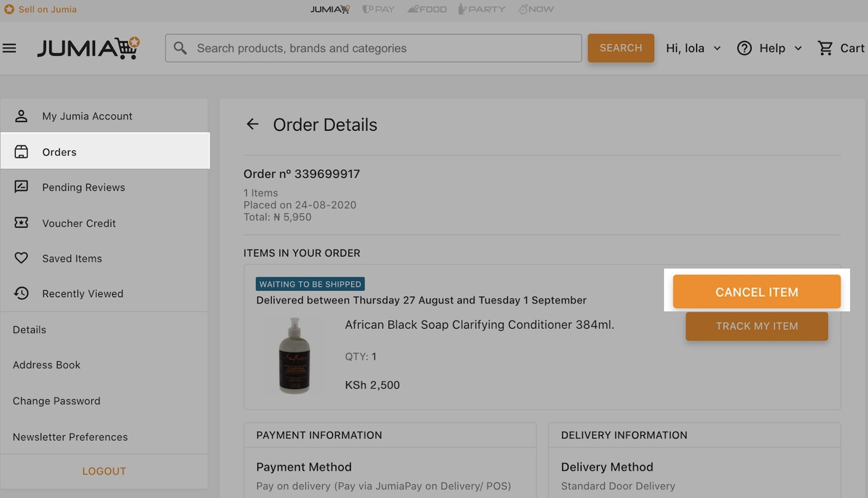Open the hamburger menu icon
This screenshot has width=868, height=498.
[9, 48]
